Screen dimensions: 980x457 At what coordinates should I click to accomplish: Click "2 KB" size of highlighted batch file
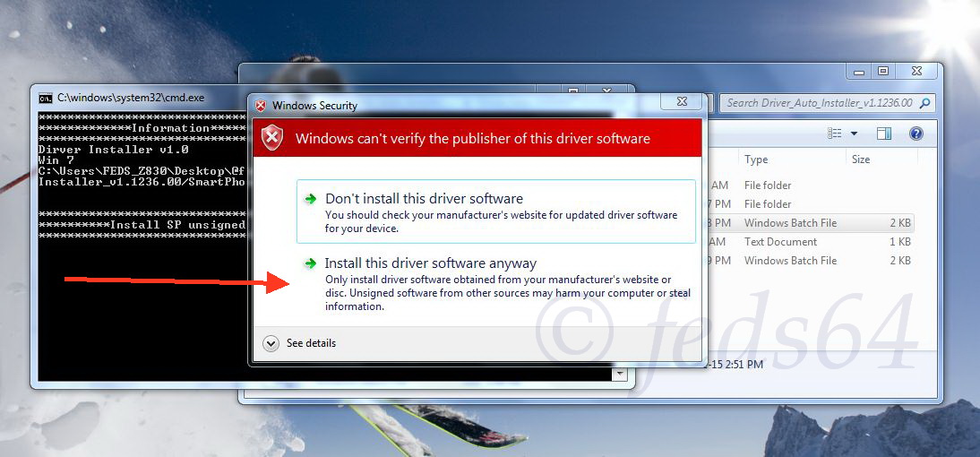tap(900, 222)
